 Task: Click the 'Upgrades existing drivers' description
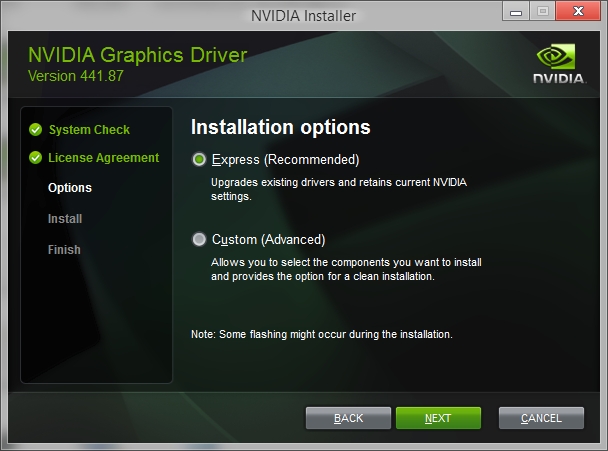[339, 189]
